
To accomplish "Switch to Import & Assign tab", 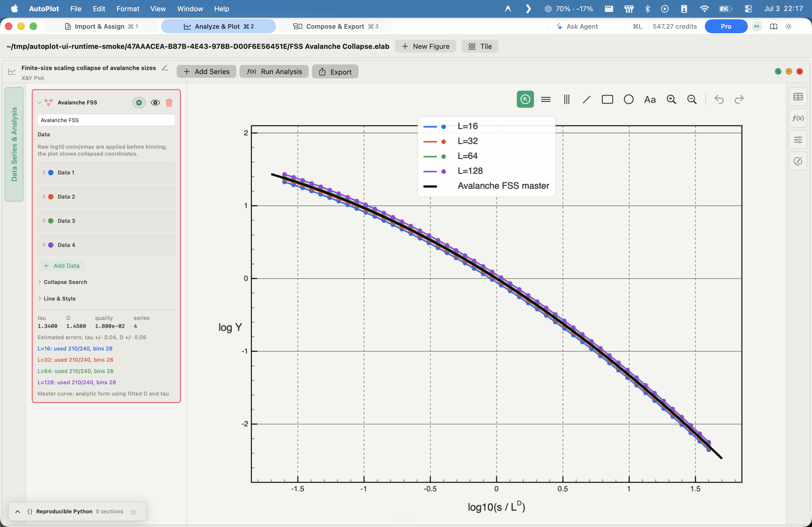I will coord(101,26).
